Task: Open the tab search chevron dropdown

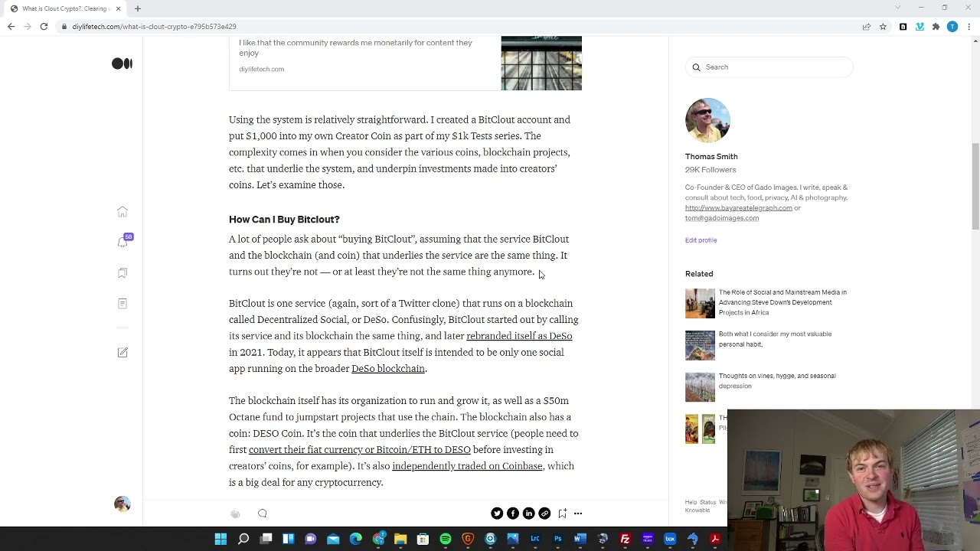Action: pyautogui.click(x=897, y=8)
